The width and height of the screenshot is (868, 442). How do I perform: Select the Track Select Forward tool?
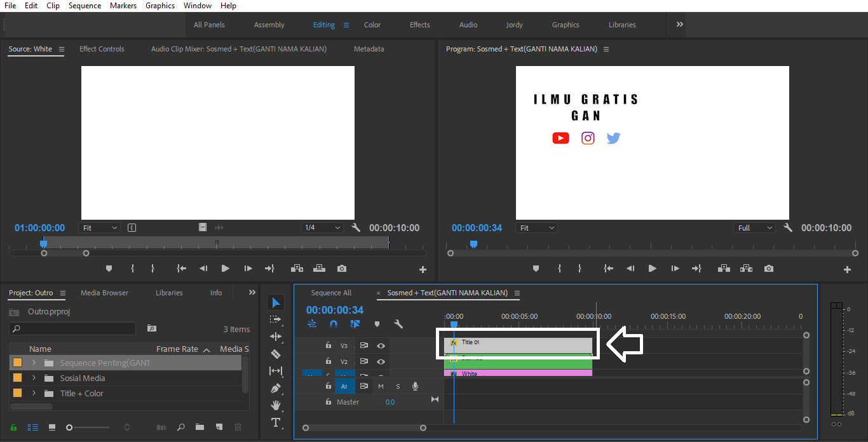(276, 319)
